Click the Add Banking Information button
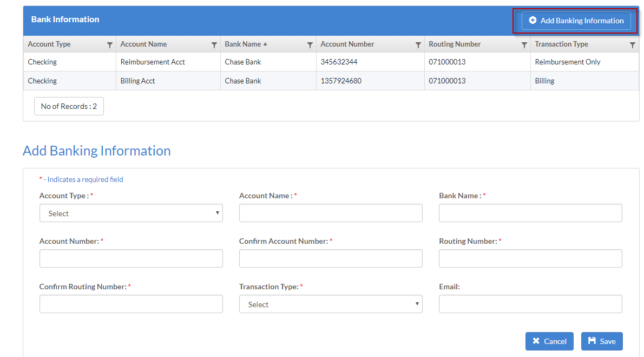 tap(576, 21)
